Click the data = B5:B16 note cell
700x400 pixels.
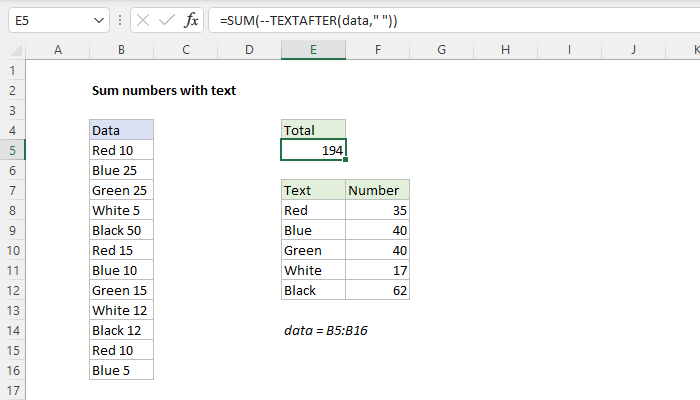[326, 330]
